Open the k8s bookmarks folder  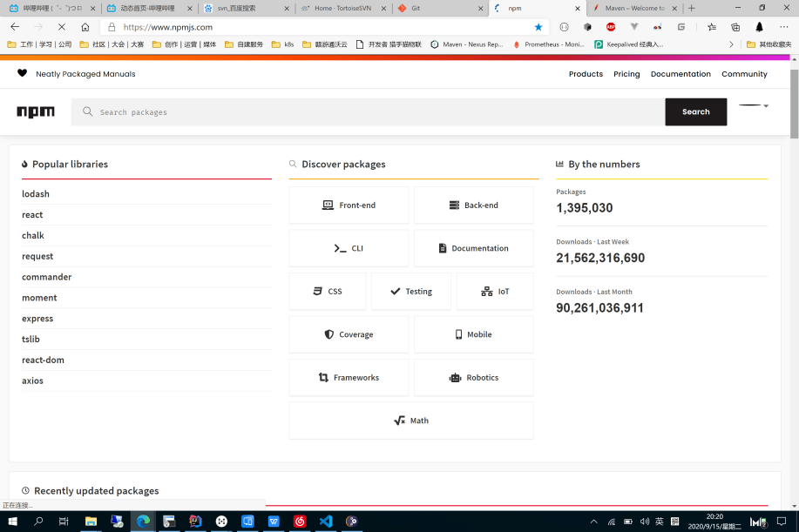(x=282, y=44)
